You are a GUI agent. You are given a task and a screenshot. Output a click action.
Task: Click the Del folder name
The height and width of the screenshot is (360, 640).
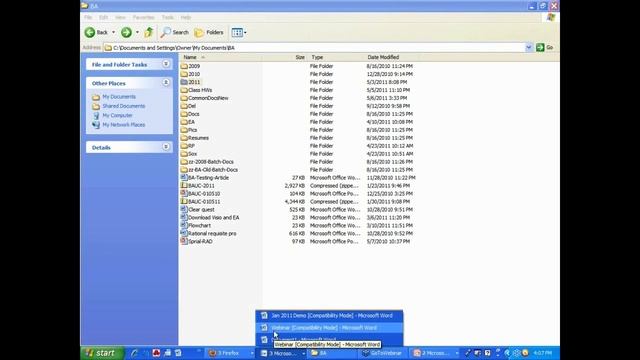192,106
